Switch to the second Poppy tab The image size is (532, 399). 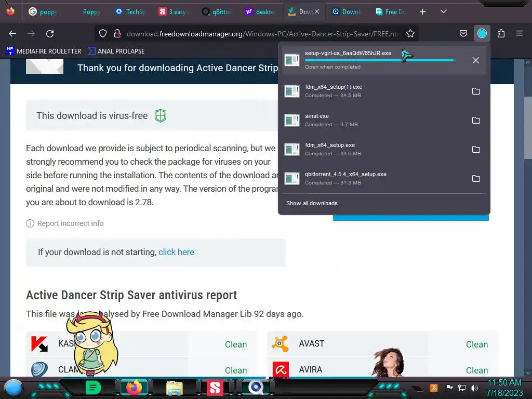91,12
